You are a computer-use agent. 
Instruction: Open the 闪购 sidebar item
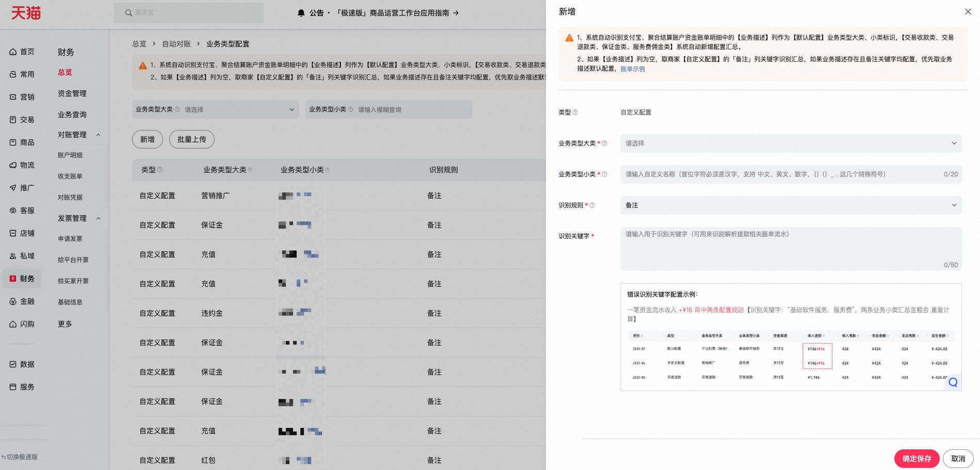pyautogui.click(x=22, y=324)
